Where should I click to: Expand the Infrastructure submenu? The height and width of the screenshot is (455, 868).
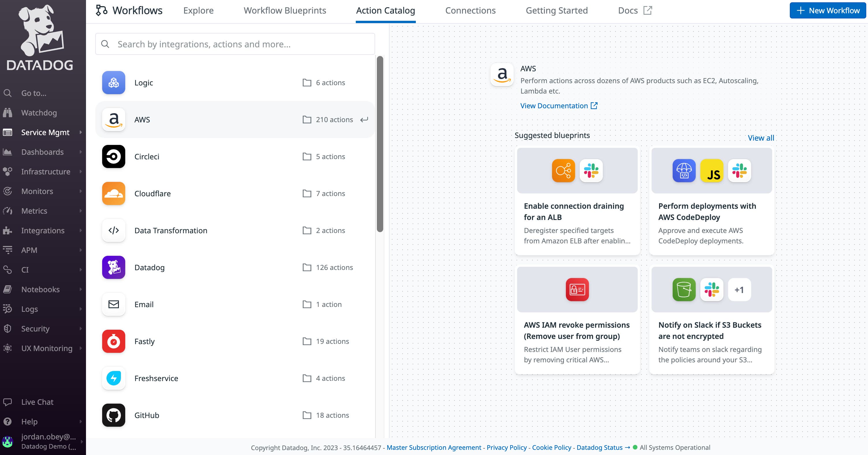pyautogui.click(x=81, y=171)
